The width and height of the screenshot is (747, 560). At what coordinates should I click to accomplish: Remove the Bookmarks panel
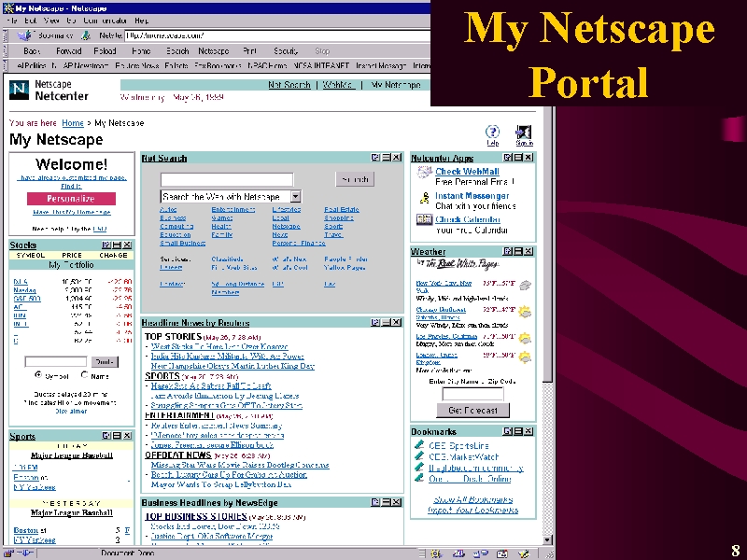coord(529,431)
